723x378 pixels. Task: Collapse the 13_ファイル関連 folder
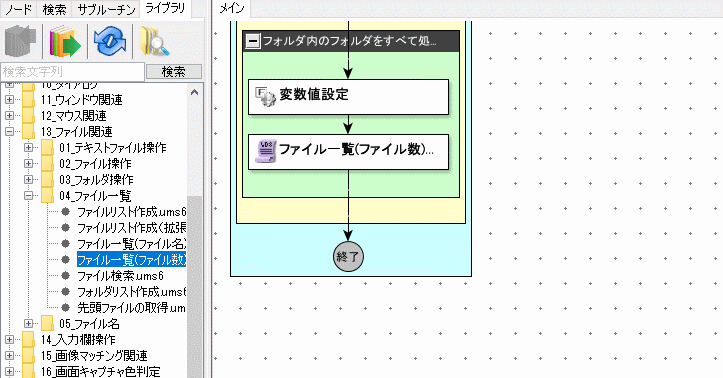click(x=9, y=131)
